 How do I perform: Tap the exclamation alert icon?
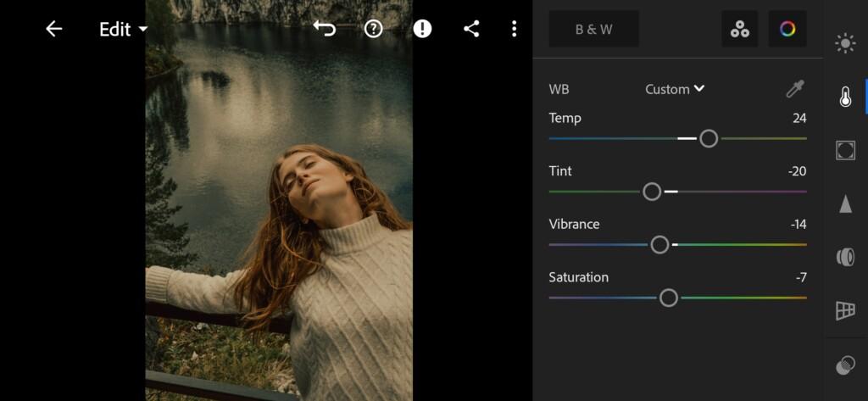coord(422,29)
